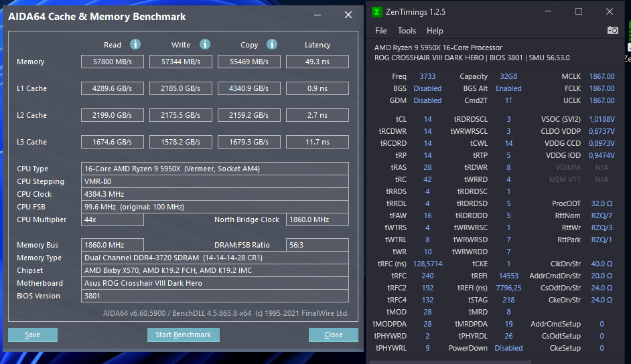Click L3 Cache Write 1578.2 GB/s field
Image resolution: width=631 pixels, height=364 pixels.
point(181,142)
